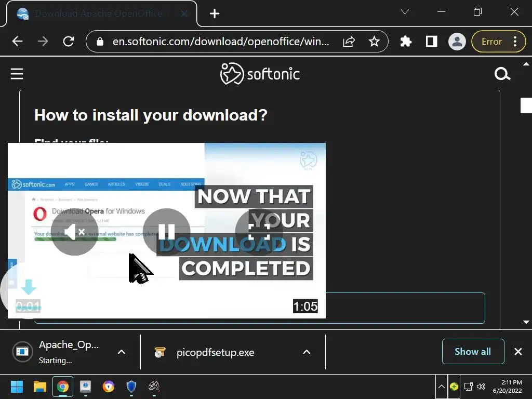Enter fullscreen mode on the video
The width and height of the screenshot is (532, 399).
point(259,232)
